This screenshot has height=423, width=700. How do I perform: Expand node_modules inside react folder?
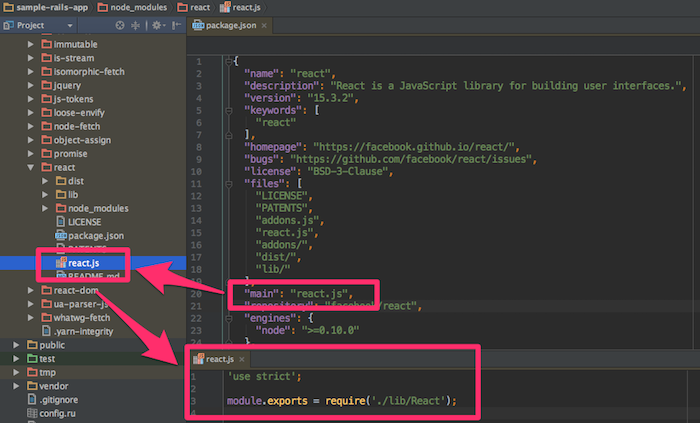coord(45,208)
